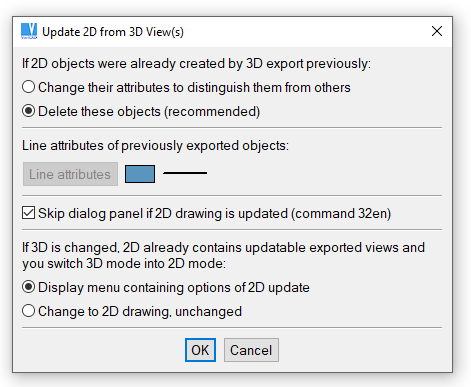This screenshot has width=471, height=387.
Task: Select the 'Change their attributes' radio button
Action: [29, 87]
